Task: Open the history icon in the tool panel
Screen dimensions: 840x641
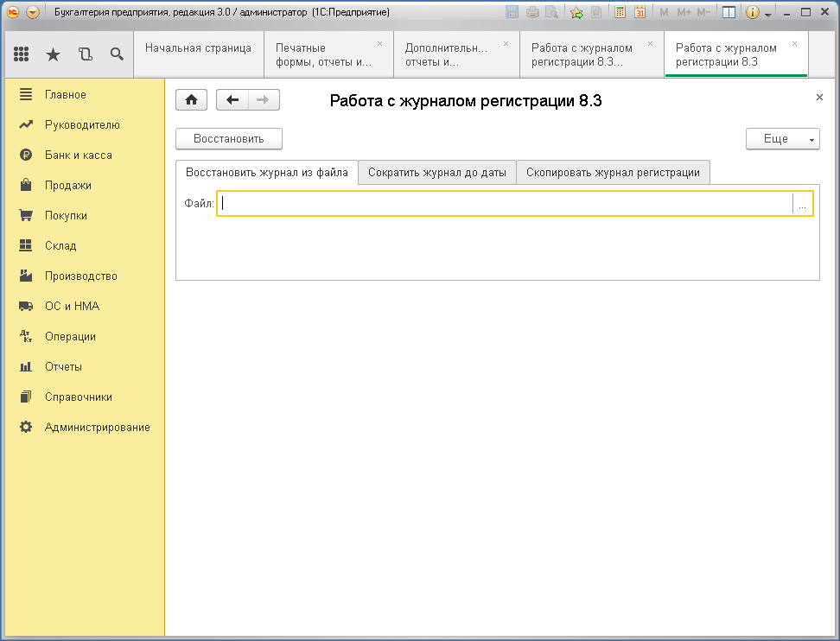Action: tap(86, 54)
